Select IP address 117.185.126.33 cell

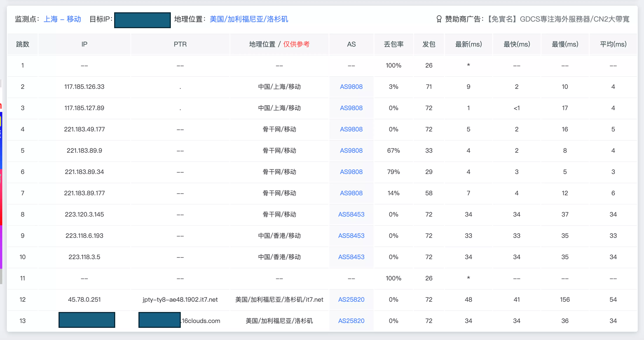pyautogui.click(x=84, y=87)
